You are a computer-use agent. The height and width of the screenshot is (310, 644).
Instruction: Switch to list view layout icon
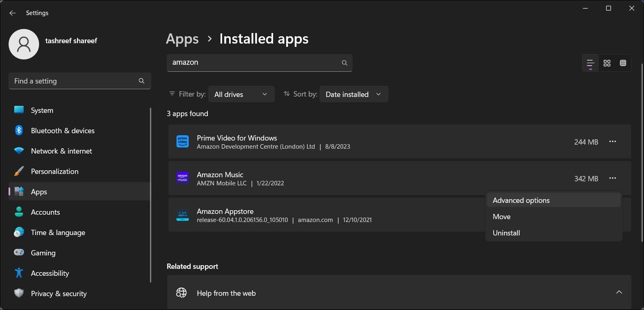coord(590,63)
